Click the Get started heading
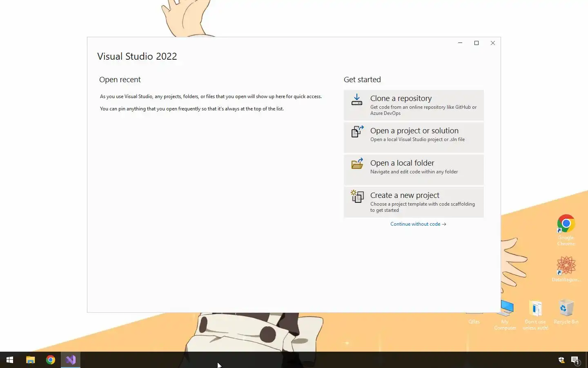 click(362, 80)
